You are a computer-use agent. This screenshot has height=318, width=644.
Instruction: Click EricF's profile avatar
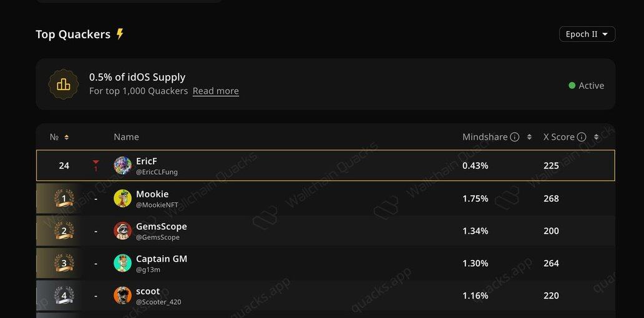click(x=122, y=166)
